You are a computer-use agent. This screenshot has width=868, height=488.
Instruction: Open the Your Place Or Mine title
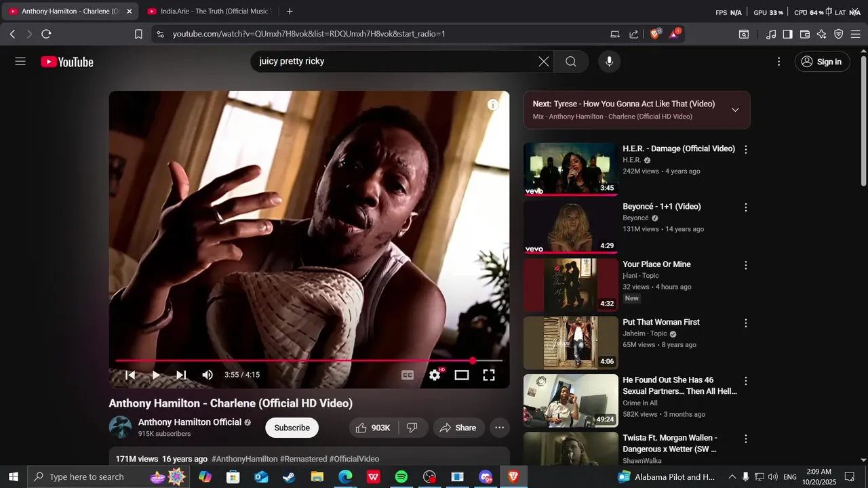(656, 264)
